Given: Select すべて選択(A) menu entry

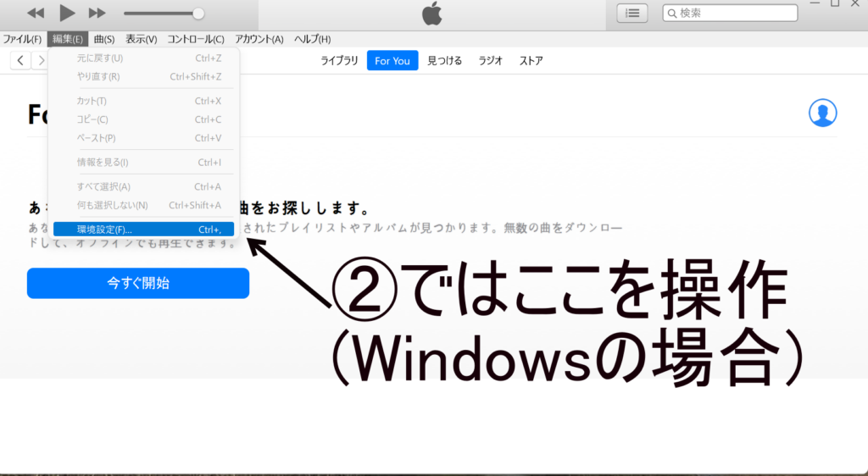Looking at the screenshot, I should pyautogui.click(x=144, y=187).
